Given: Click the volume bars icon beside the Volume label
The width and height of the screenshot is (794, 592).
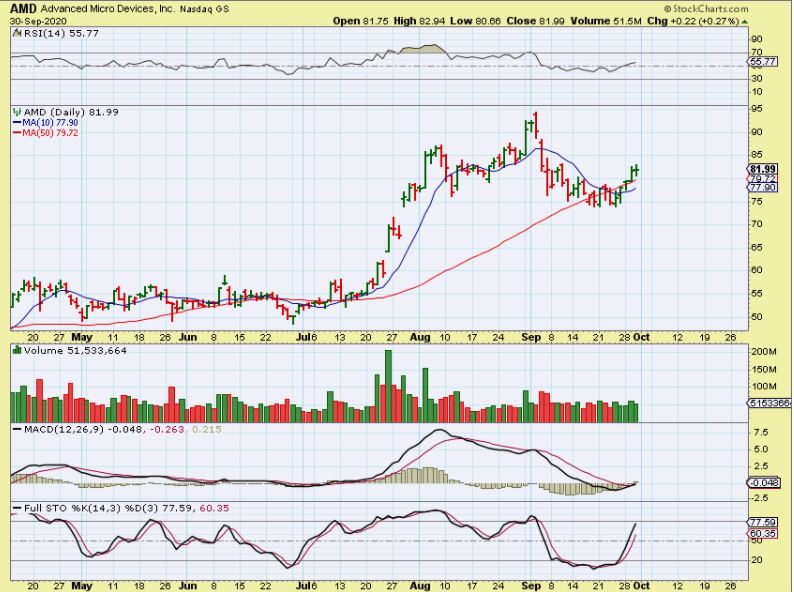Looking at the screenshot, I should [17, 350].
